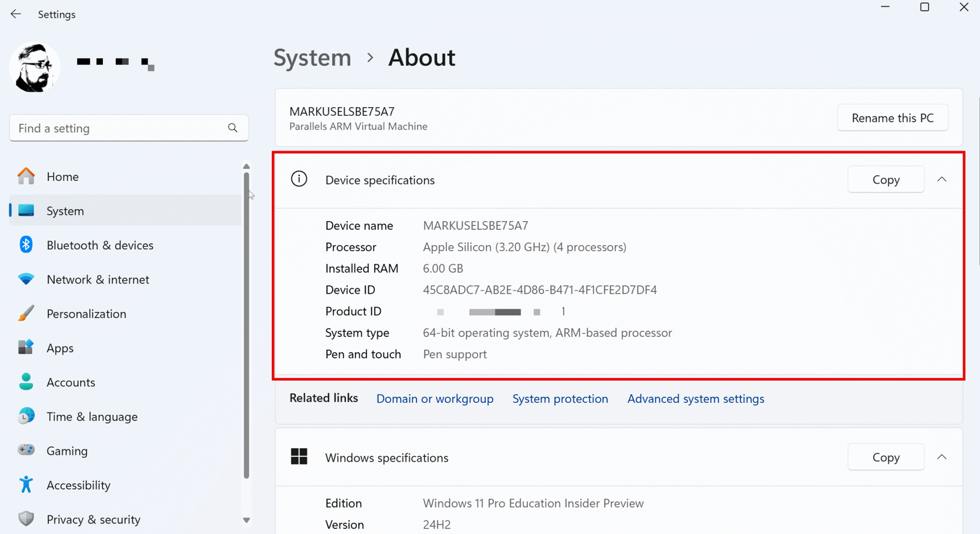Image resolution: width=980 pixels, height=534 pixels.
Task: Minimize the Settings window
Action: [885, 7]
